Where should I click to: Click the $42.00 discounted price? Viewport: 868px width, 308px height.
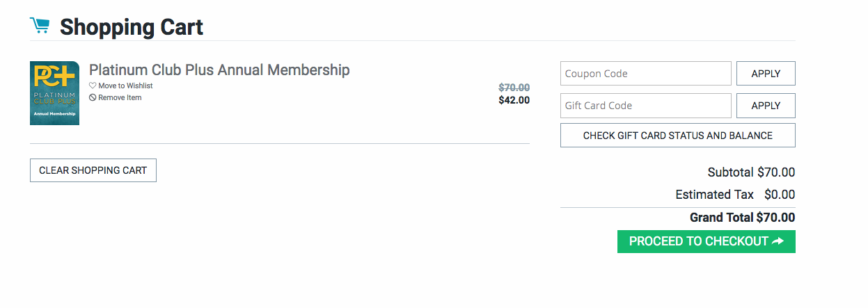pyautogui.click(x=514, y=100)
